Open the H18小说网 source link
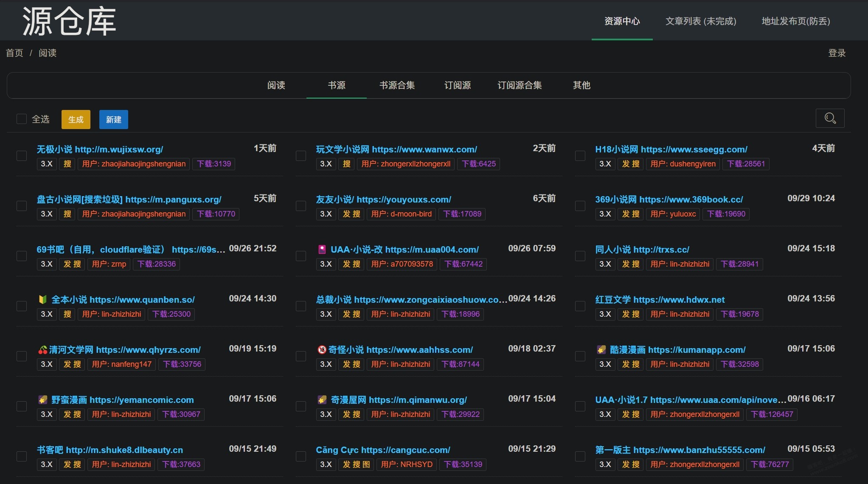Screen dimensions: 868x484 click(x=671, y=149)
